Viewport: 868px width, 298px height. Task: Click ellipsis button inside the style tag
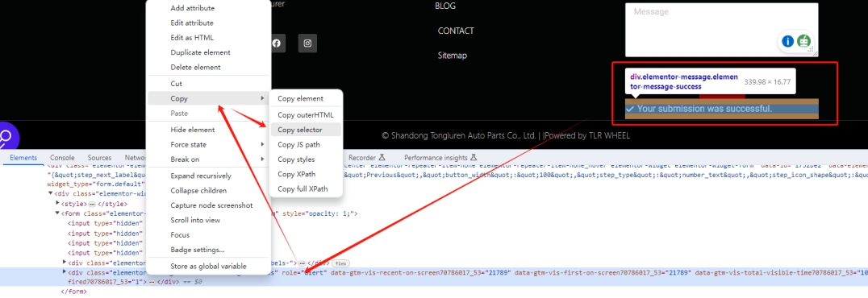[92, 204]
